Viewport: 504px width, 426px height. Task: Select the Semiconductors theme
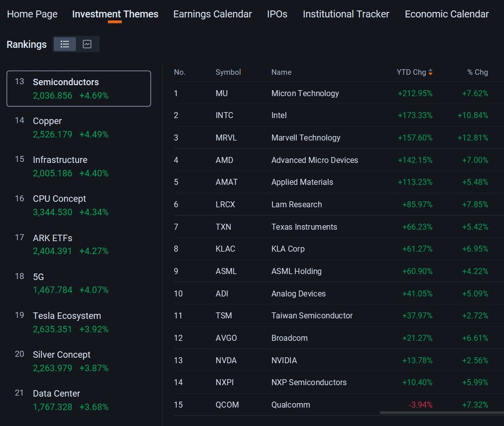[79, 88]
